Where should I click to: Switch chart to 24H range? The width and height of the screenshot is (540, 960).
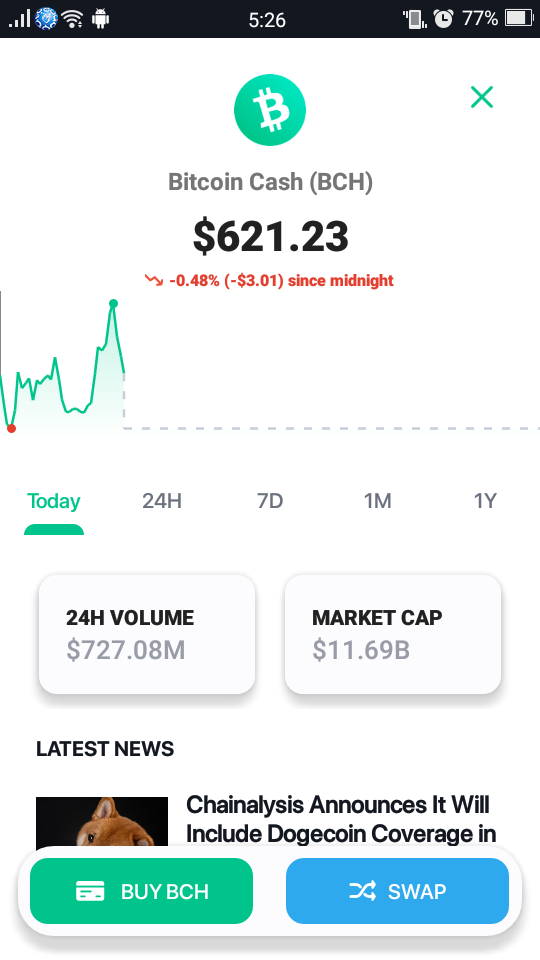tap(162, 501)
